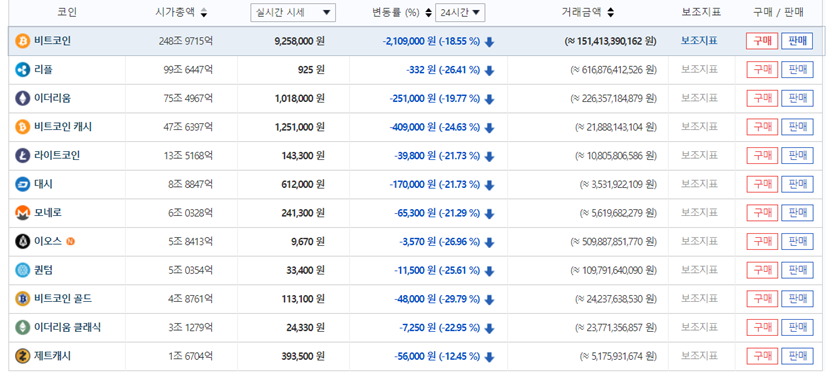
Task: Click 판매 in the 대시 row
Action: 797,184
